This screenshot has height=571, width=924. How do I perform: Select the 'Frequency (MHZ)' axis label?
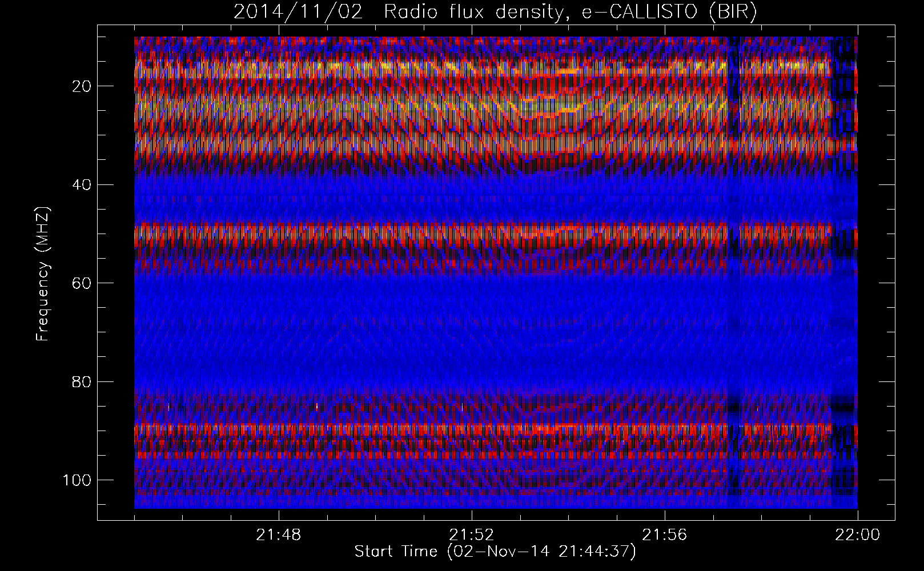43,274
